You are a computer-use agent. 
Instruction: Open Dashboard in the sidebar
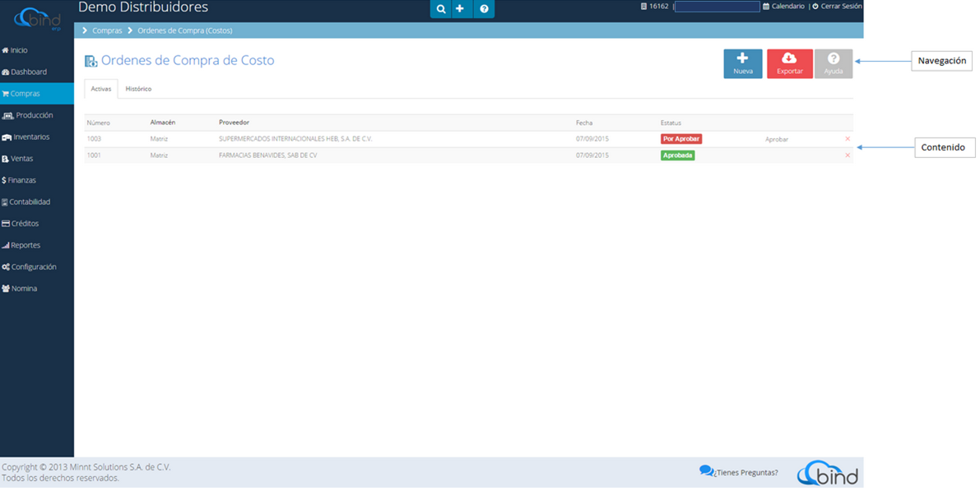25,72
